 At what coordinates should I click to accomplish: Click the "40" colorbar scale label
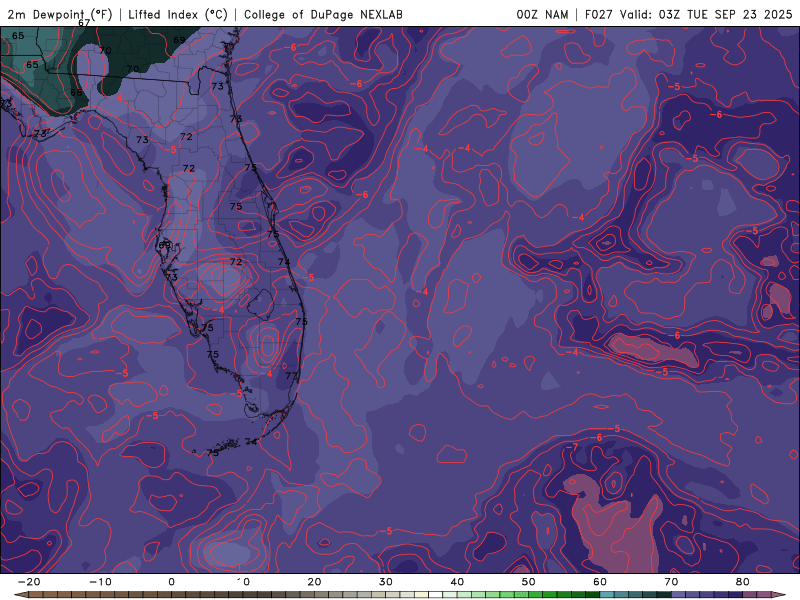click(x=457, y=582)
